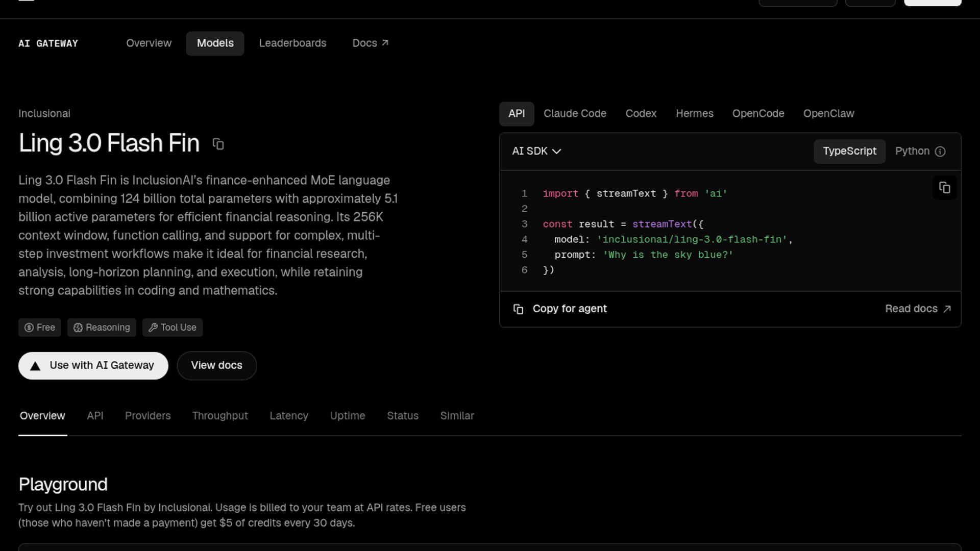
Task: Switch to Python code language
Action: coord(912,151)
